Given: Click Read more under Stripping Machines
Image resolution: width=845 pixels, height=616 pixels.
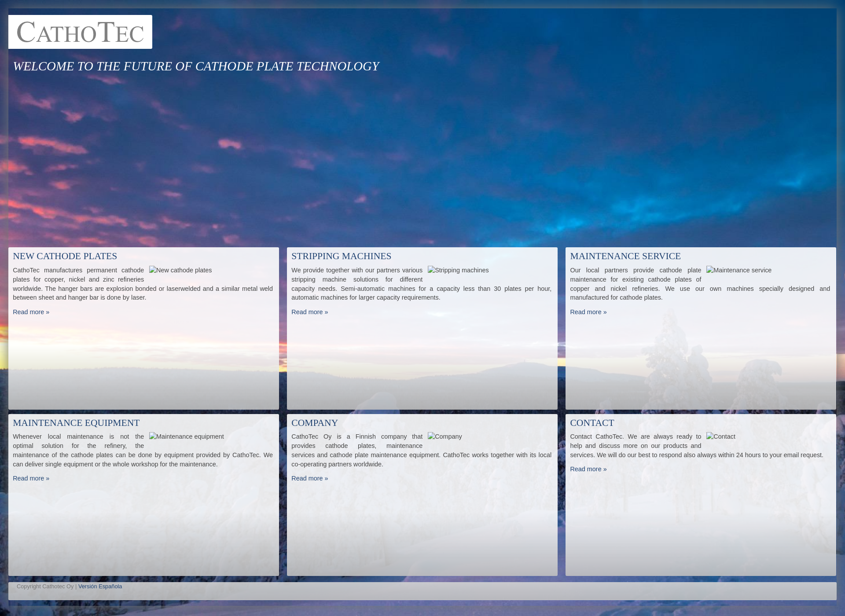Looking at the screenshot, I should 309,312.
